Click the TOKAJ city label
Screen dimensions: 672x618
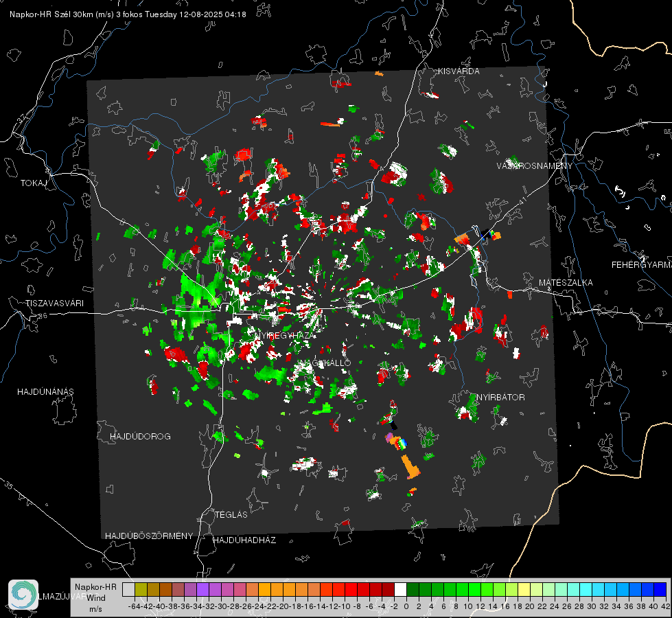tap(34, 183)
